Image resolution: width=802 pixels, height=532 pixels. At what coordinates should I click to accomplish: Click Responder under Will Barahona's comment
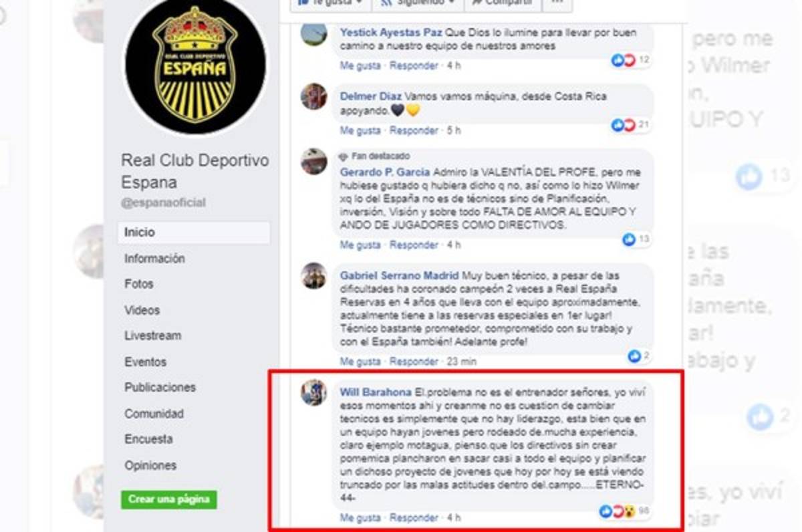tap(414, 517)
